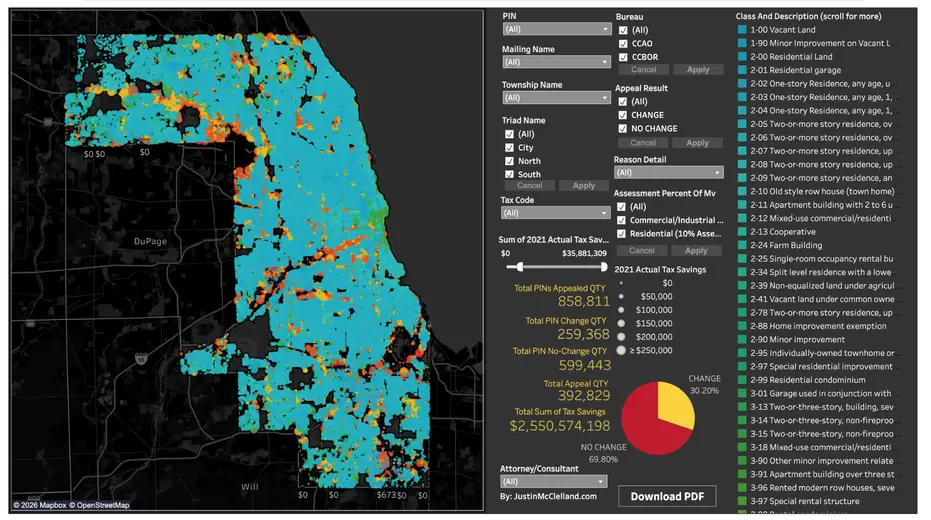Select the 2-00 Residential Land swatch
This screenshot has width=931, height=520.
coord(742,56)
